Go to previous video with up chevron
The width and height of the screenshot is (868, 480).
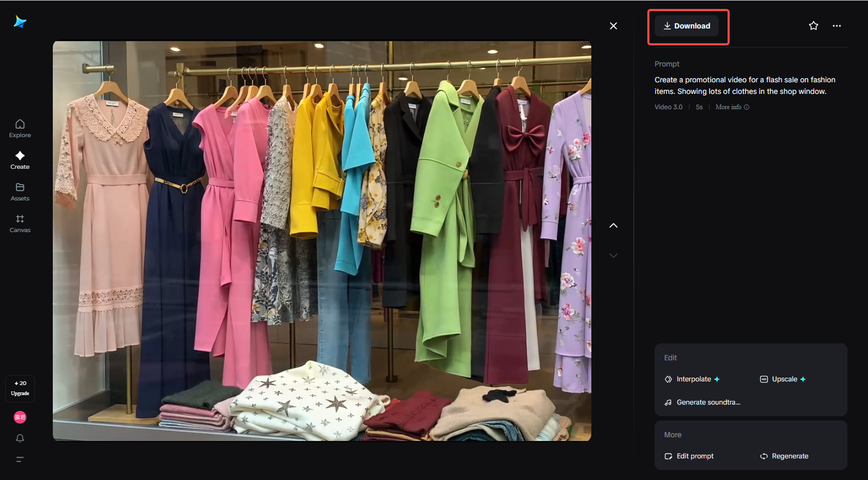(614, 225)
